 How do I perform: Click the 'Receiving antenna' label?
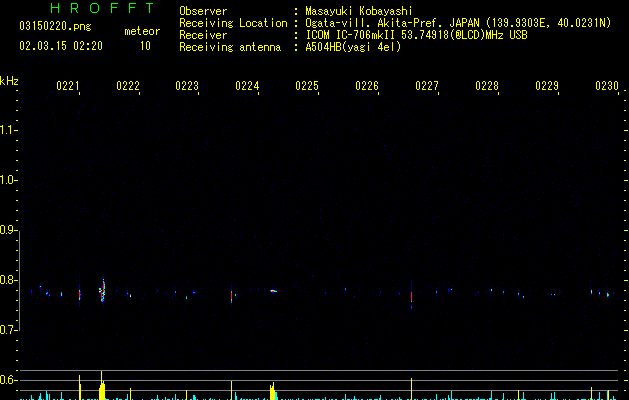(230, 47)
